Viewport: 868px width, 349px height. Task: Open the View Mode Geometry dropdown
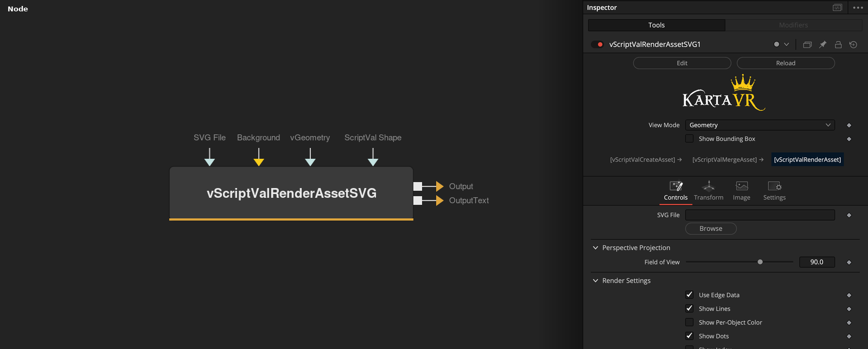point(759,125)
